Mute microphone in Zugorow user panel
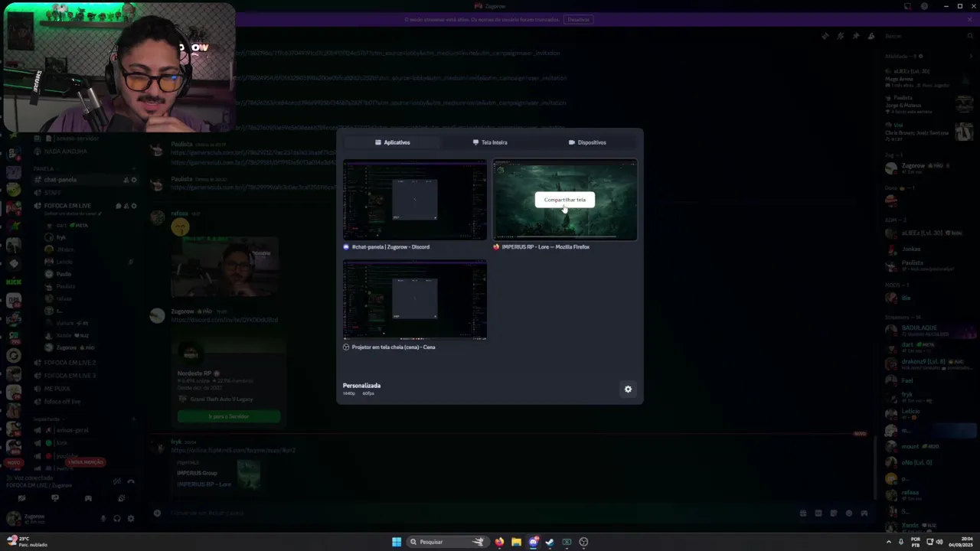Image resolution: width=980 pixels, height=551 pixels. coord(103,518)
